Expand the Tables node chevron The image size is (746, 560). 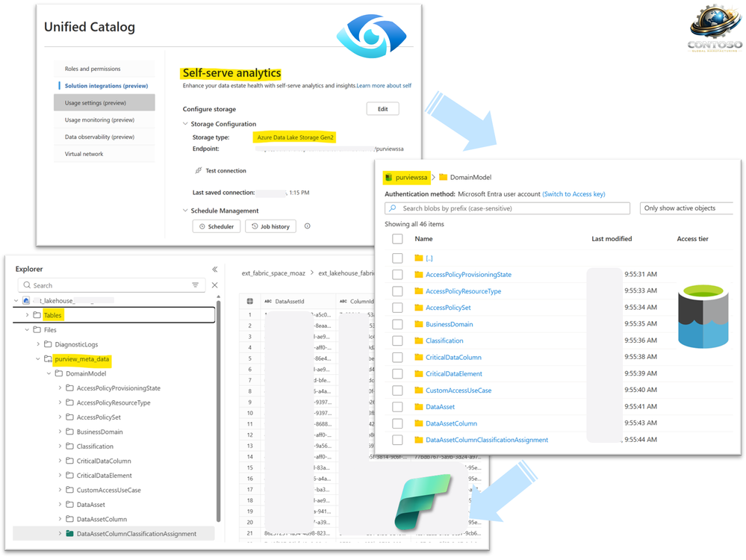[27, 315]
